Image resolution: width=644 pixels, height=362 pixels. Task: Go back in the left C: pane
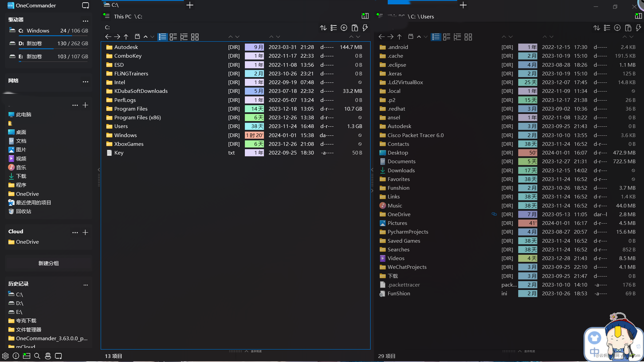108,37
